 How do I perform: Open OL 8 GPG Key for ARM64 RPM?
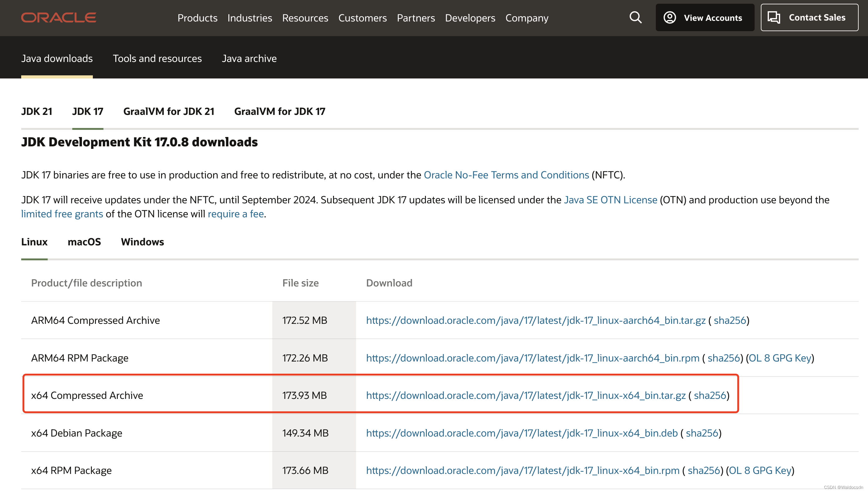pos(780,358)
